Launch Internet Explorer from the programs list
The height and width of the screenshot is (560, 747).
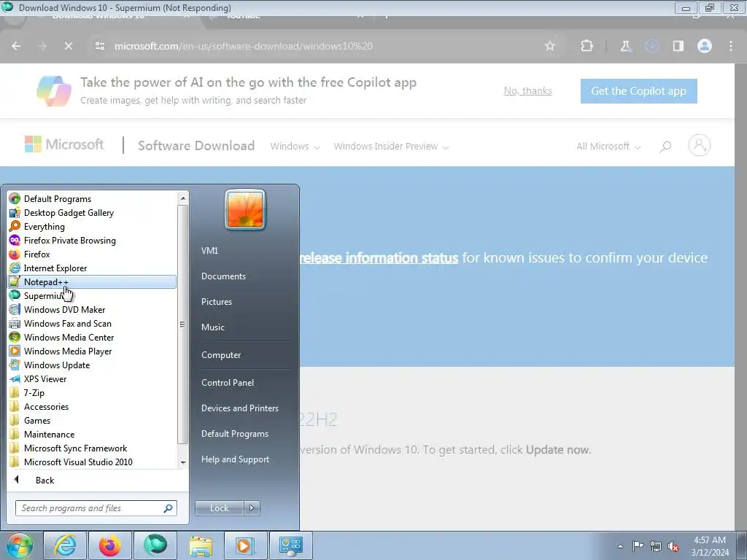click(93, 268)
